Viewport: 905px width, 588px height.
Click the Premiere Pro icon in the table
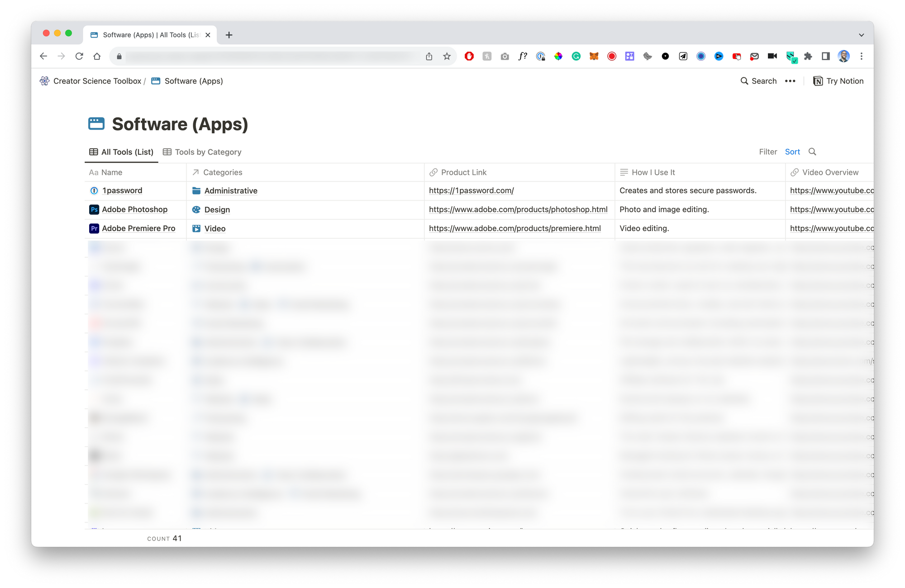tap(94, 228)
